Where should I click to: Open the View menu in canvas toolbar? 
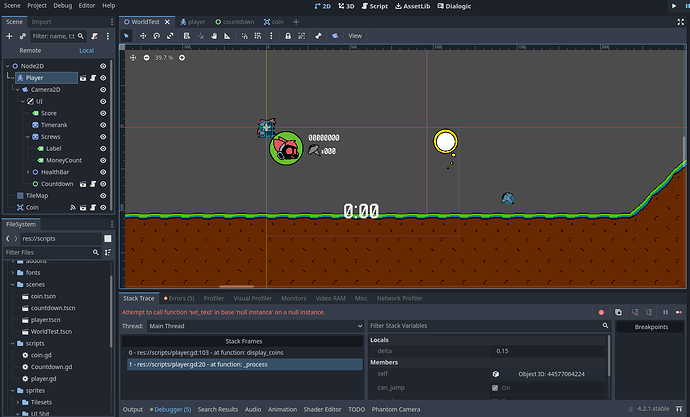click(x=355, y=36)
